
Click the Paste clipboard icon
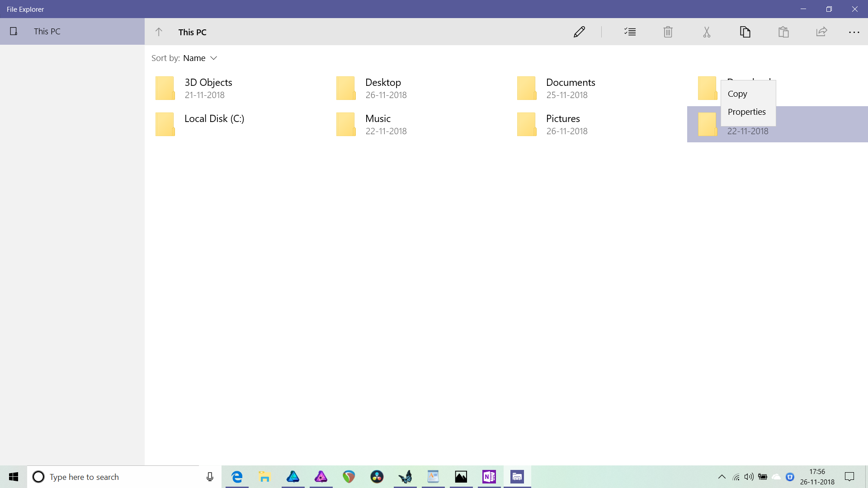[783, 32]
